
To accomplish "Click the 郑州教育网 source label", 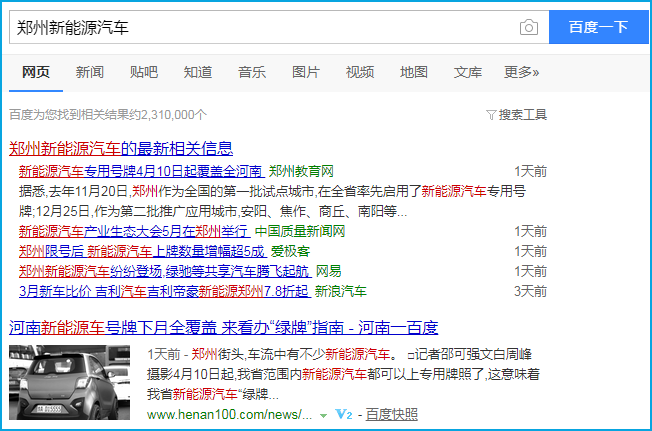I will (301, 171).
